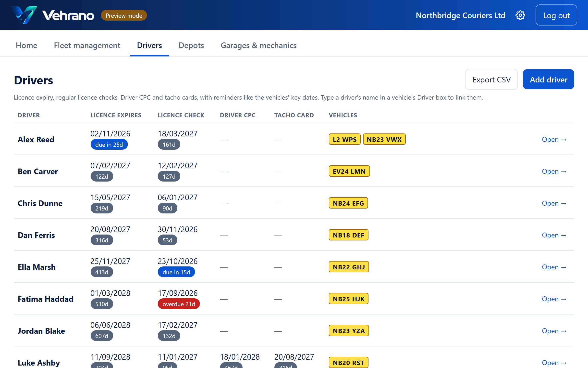Screen dimensions: 588x368
Task: Open Jordan Blake's driver record link
Action: tap(554, 331)
